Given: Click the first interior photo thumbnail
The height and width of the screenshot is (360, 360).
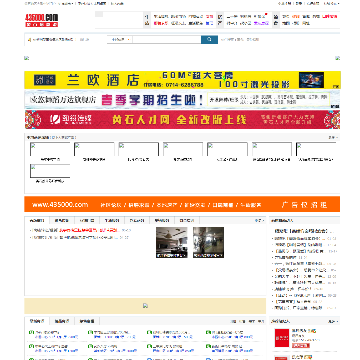Looking at the screenshot, I should 172,242.
